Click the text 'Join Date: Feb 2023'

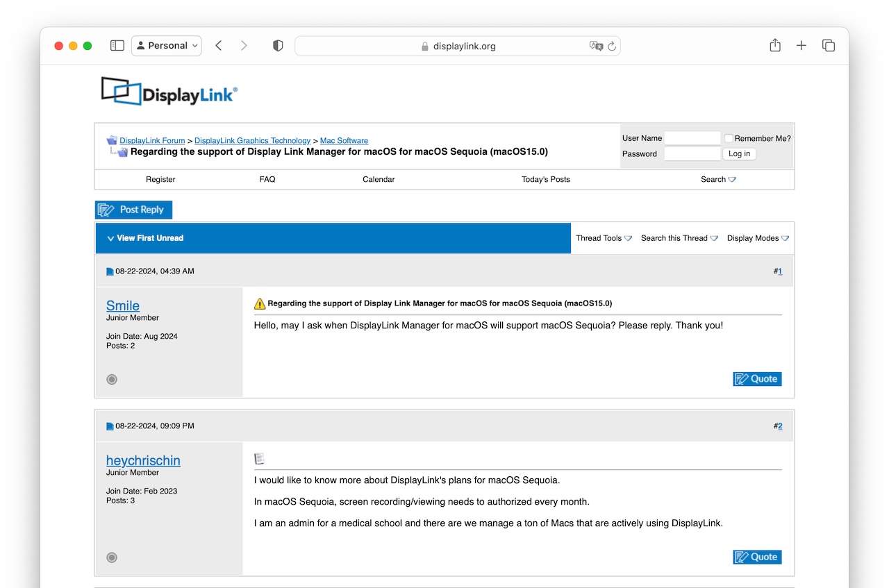pyautogui.click(x=142, y=491)
